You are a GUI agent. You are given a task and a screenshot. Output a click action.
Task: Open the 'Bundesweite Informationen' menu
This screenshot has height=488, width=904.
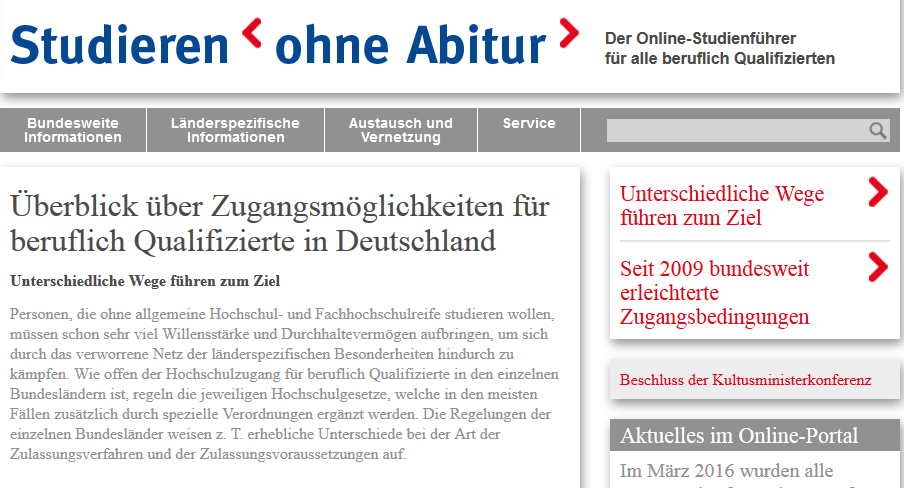[73, 130]
